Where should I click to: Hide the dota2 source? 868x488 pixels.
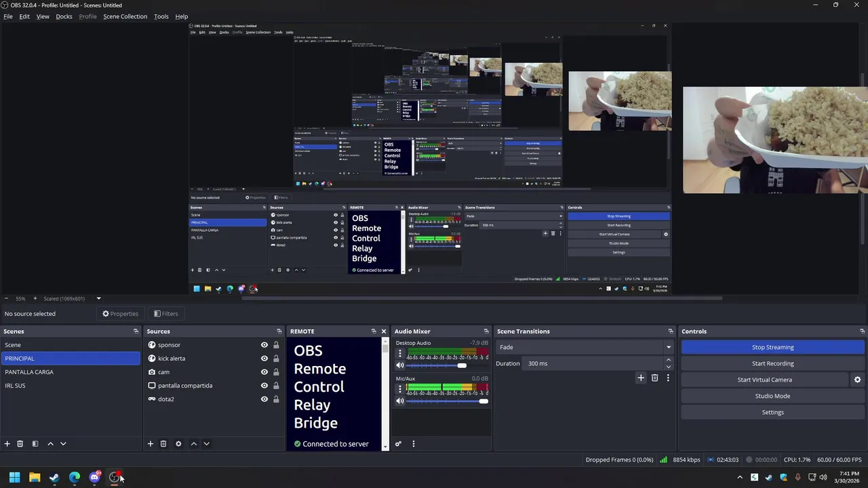pyautogui.click(x=264, y=399)
